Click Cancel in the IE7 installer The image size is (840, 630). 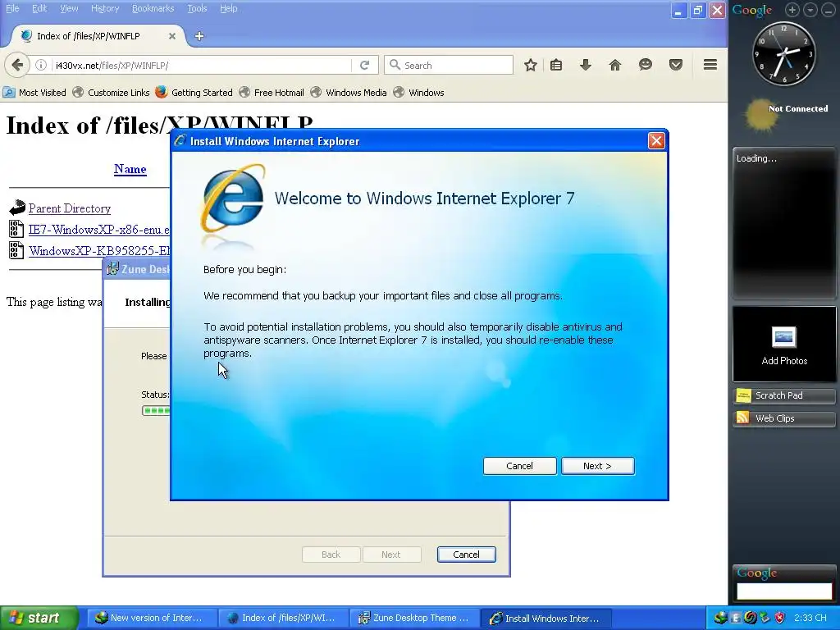[x=519, y=466]
